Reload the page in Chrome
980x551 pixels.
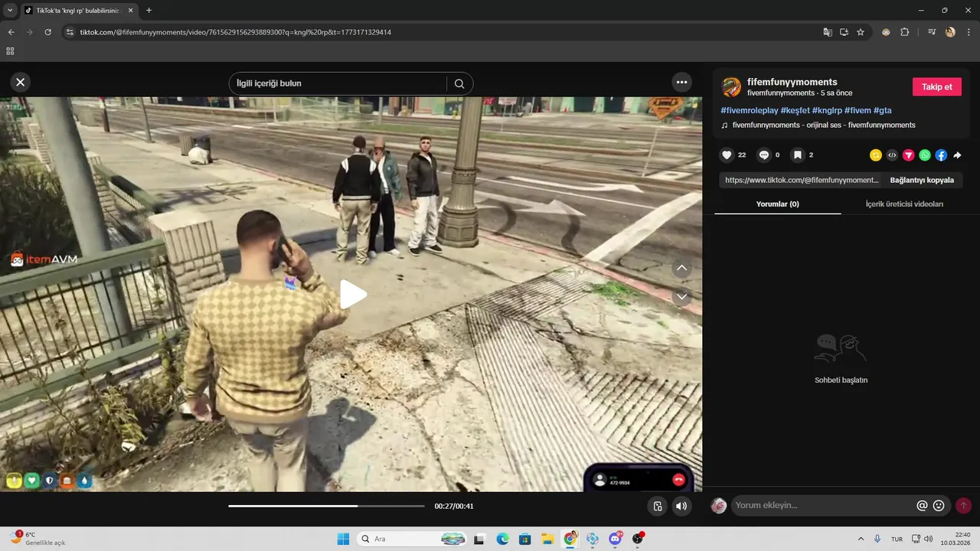point(47,32)
